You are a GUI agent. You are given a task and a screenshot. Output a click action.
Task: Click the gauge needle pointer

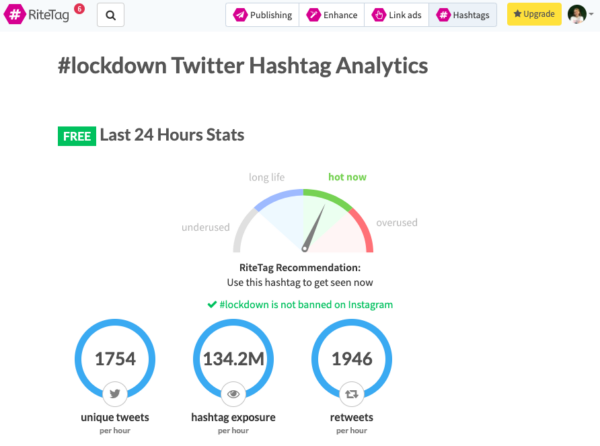314,228
